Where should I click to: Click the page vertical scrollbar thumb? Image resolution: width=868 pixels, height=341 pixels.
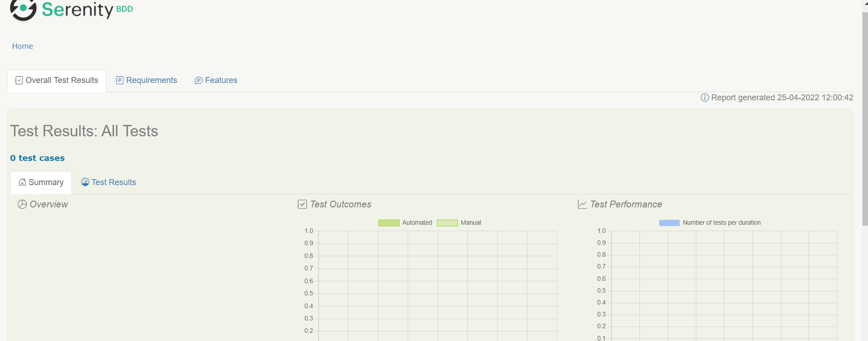point(865,119)
